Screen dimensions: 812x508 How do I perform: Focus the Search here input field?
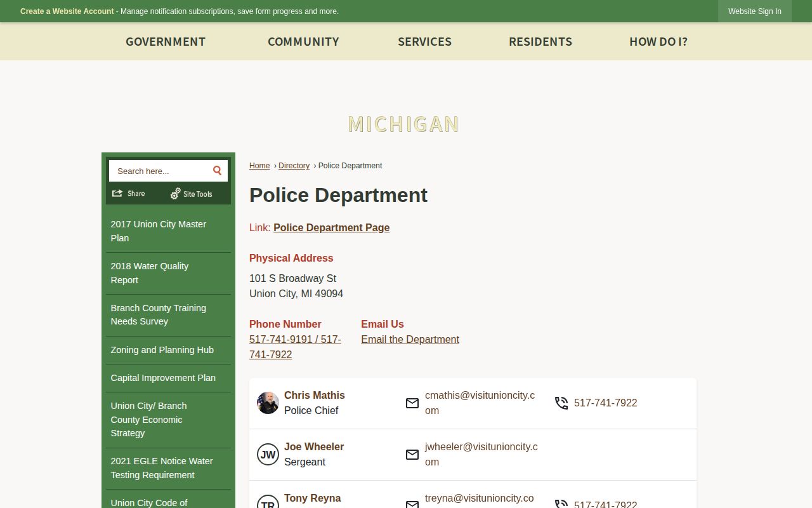point(160,171)
